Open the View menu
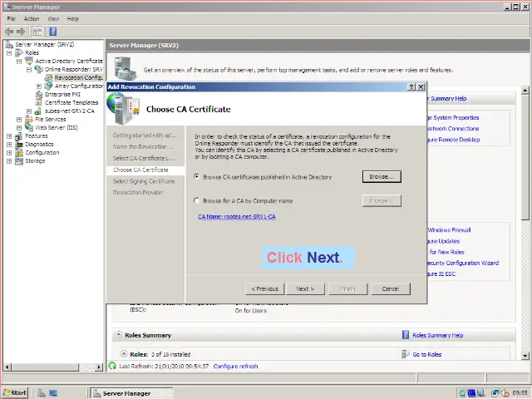Screen dimensions: 532x399 pos(53,18)
